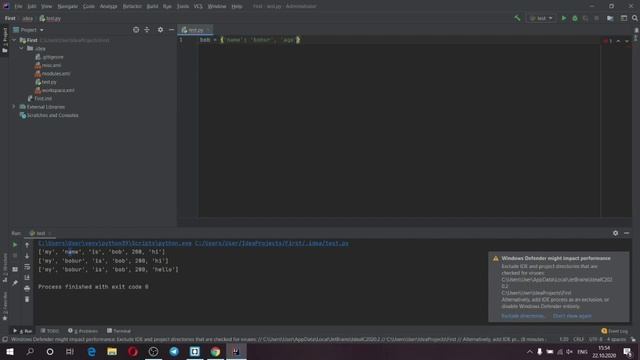The height and width of the screenshot is (360, 640).
Task: Open the Help menu
Action: point(237,6)
